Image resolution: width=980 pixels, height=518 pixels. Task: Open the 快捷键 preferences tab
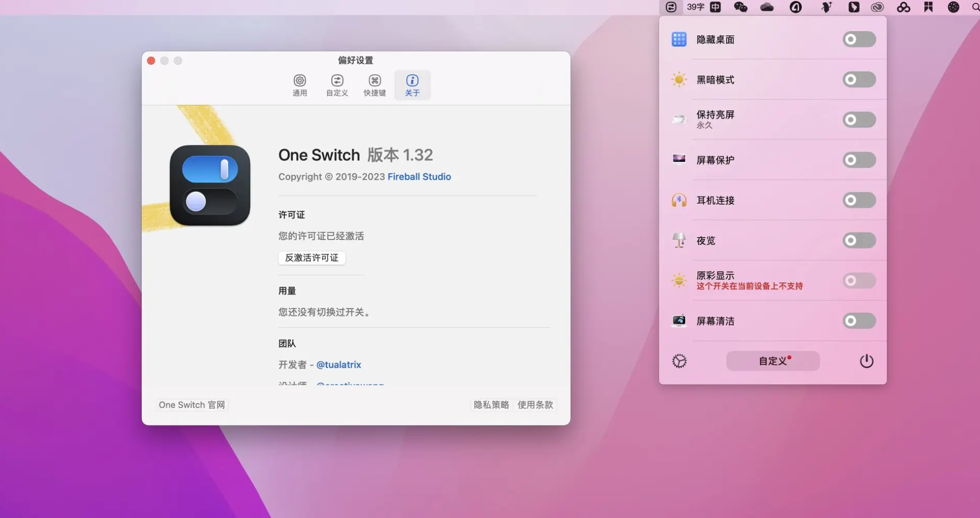(x=374, y=84)
